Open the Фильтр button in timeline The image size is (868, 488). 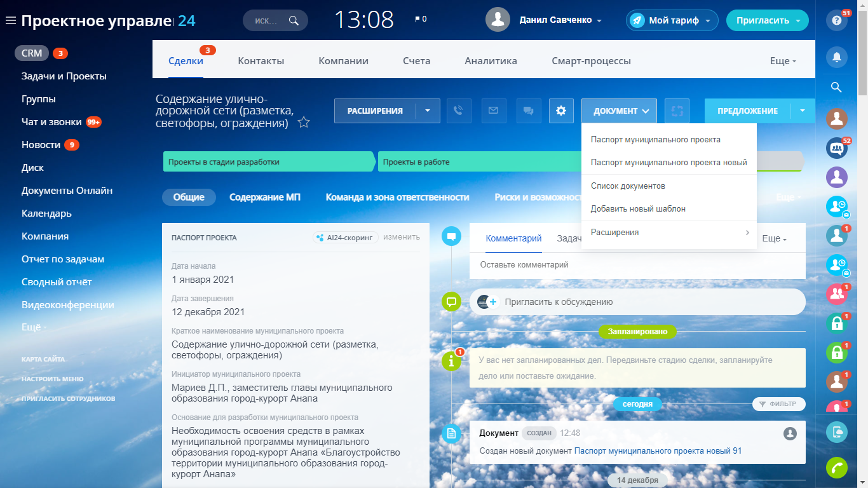coord(779,404)
